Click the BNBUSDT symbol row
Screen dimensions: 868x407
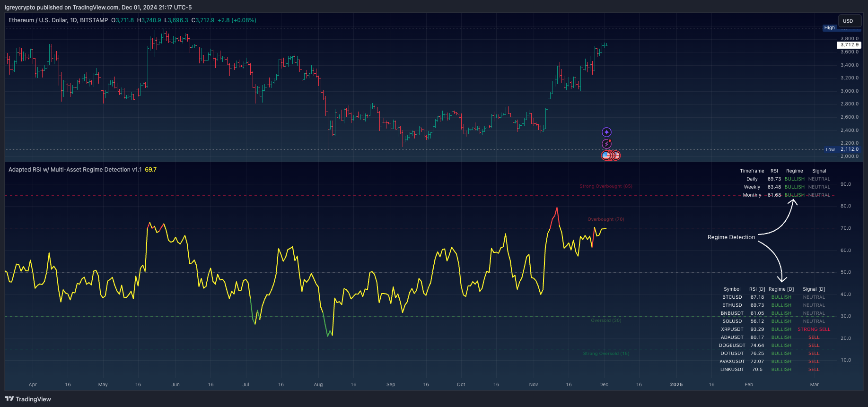tap(732, 313)
